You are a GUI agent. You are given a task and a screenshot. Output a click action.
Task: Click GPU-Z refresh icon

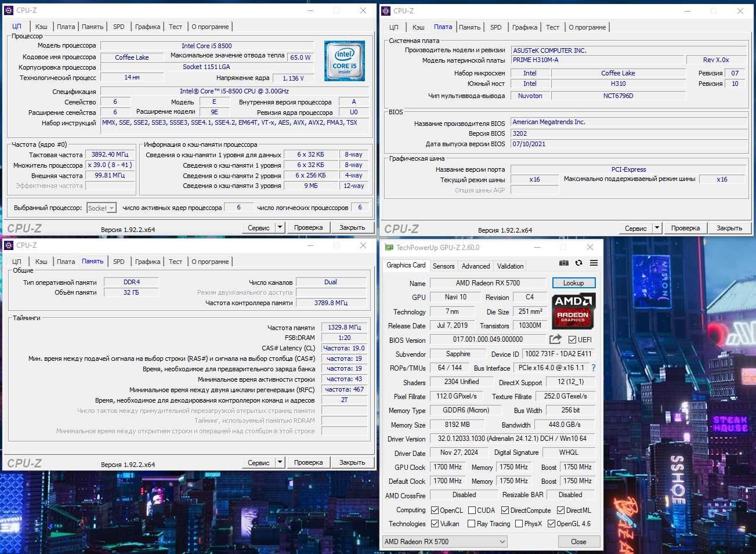click(x=578, y=263)
